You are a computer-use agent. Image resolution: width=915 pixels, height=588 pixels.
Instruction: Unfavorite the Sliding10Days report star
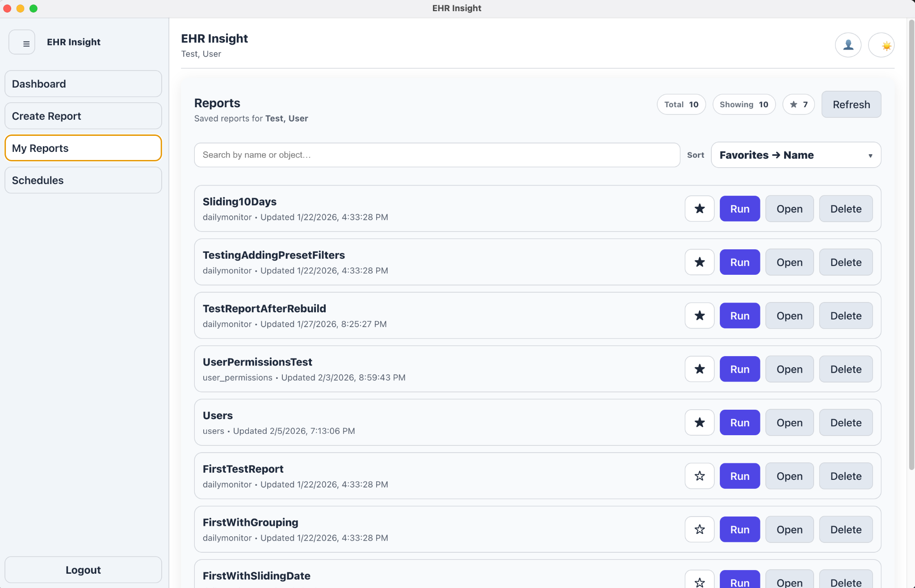click(x=699, y=209)
